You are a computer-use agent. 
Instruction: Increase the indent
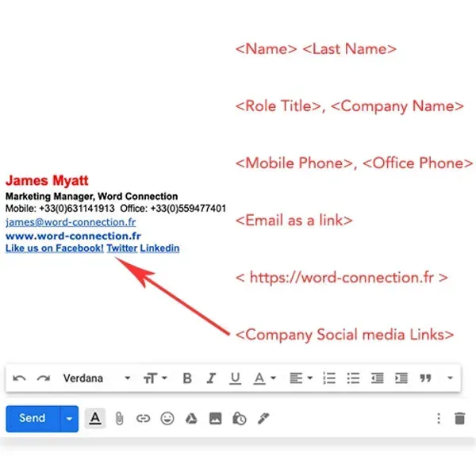[x=401, y=378]
